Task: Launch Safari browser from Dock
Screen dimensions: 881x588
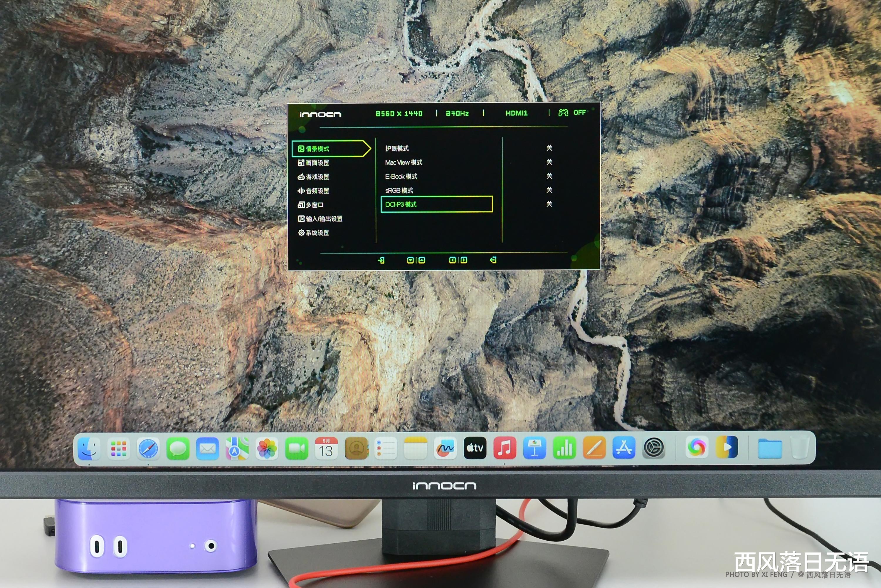Action: tap(148, 448)
